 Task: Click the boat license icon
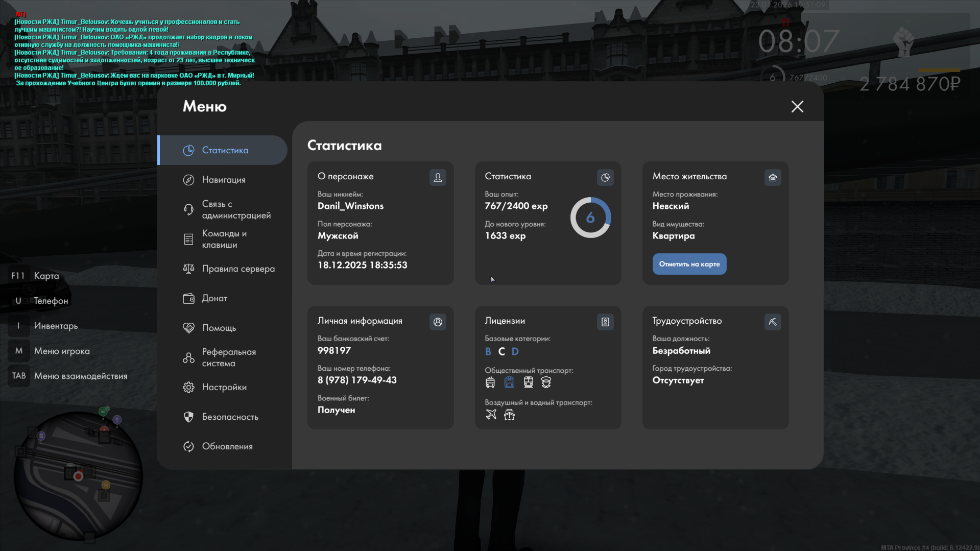click(509, 415)
